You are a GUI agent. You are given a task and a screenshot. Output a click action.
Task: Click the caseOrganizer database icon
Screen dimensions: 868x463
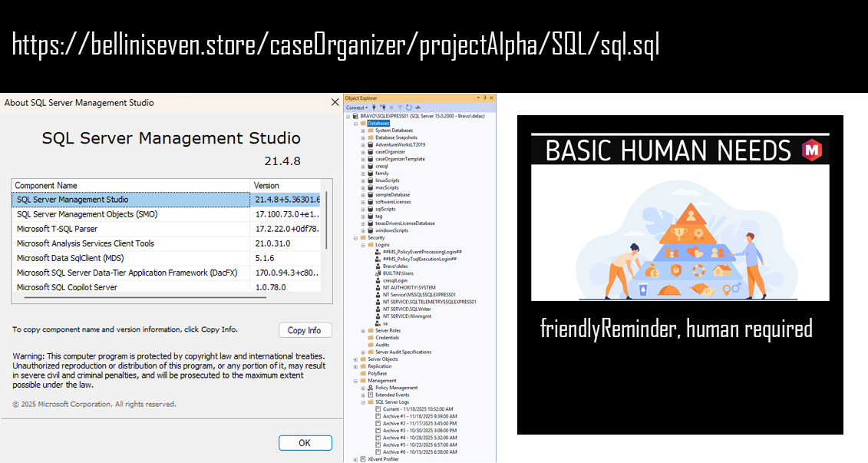[370, 152]
